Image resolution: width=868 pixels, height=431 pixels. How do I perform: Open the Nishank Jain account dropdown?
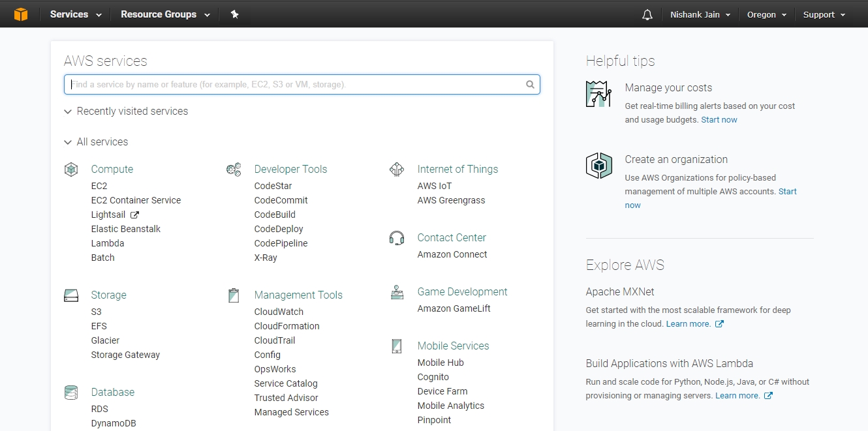click(700, 14)
